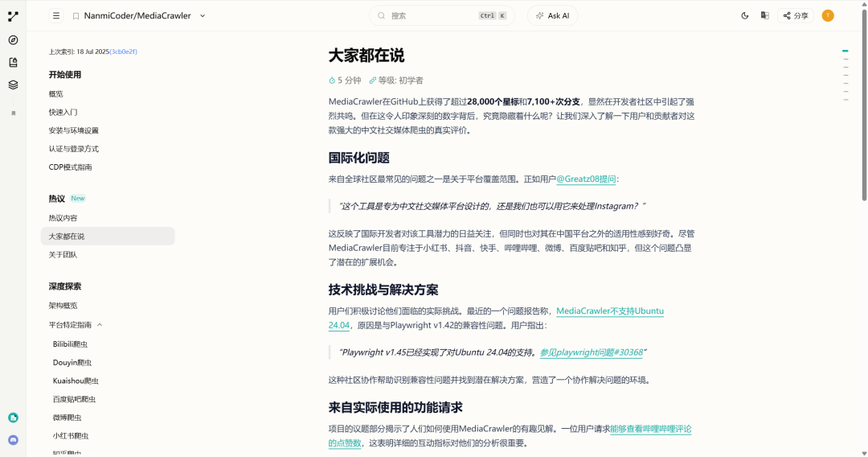Click the 国际化问题 heading
868x457 pixels.
pyautogui.click(x=359, y=158)
